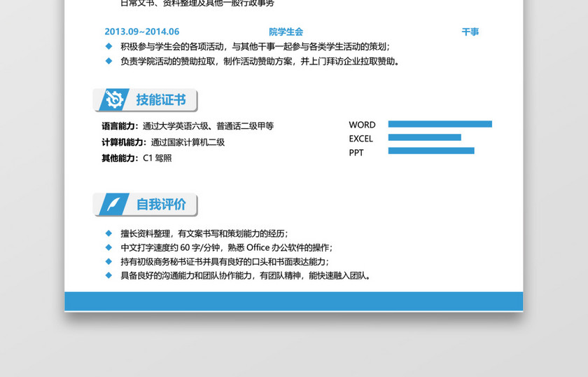Click the diamond bullet before 积极参与学生会
Viewport: 588px width, 377px height.
[x=108, y=46]
